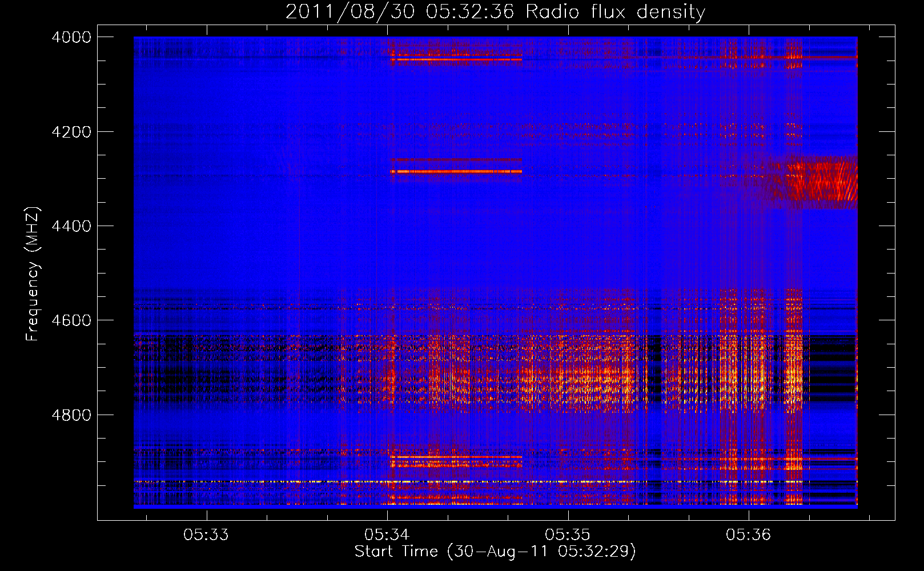Screen dimensions: 924x571
Task: Select the 4400 frequency tick label
Action: coord(71,226)
